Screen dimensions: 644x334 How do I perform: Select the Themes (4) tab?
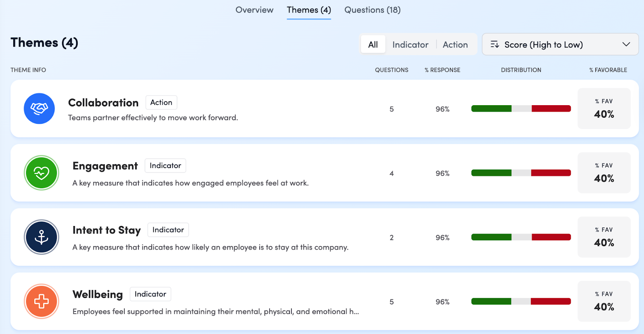click(x=309, y=10)
